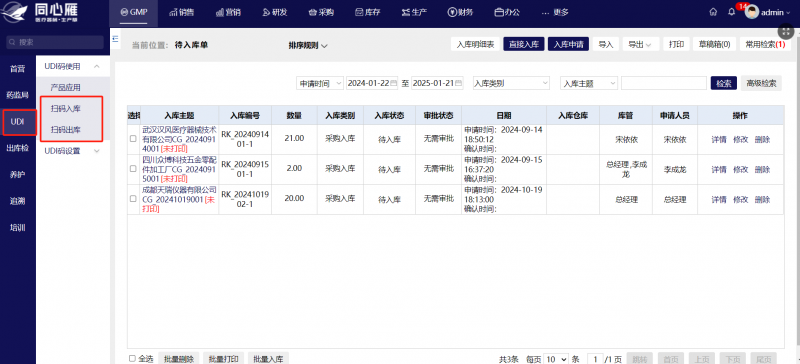Open the 财务 top menu
The image size is (800, 364).
(460, 13)
